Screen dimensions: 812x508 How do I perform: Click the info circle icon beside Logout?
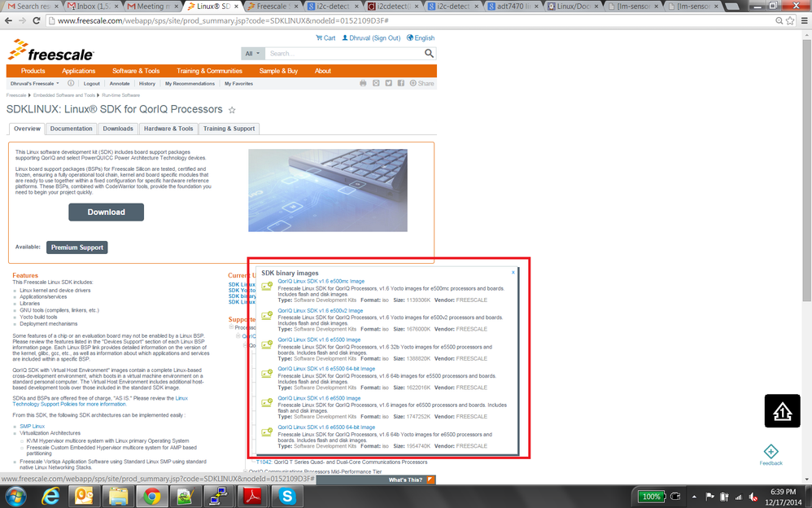[71, 83]
